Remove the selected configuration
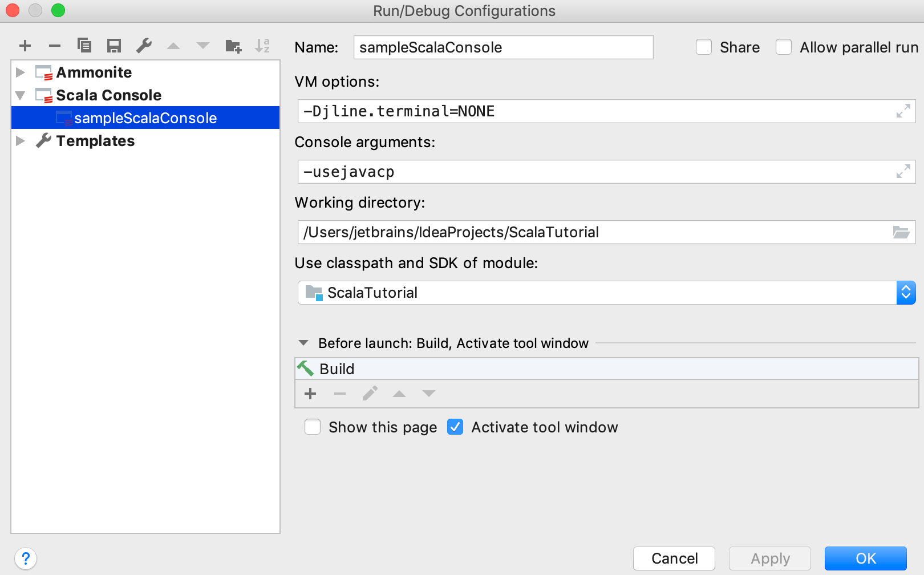This screenshot has width=924, height=575. click(54, 46)
